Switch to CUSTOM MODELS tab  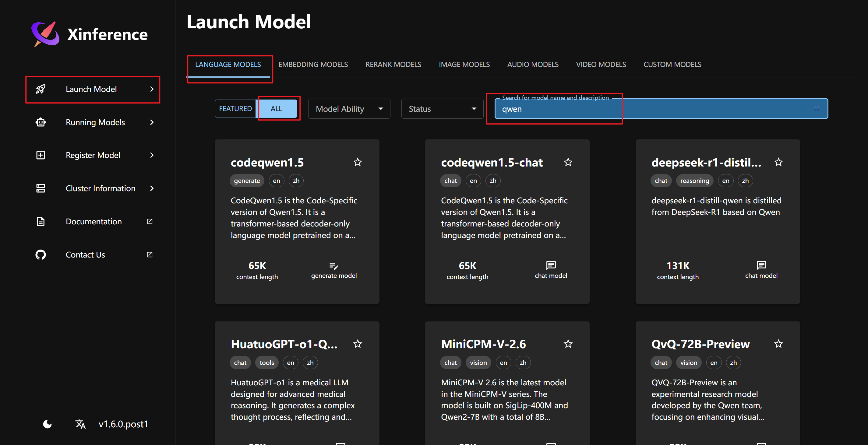(x=672, y=64)
